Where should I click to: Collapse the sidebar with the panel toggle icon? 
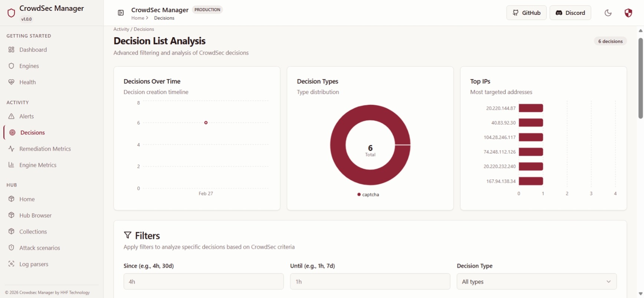click(x=121, y=13)
